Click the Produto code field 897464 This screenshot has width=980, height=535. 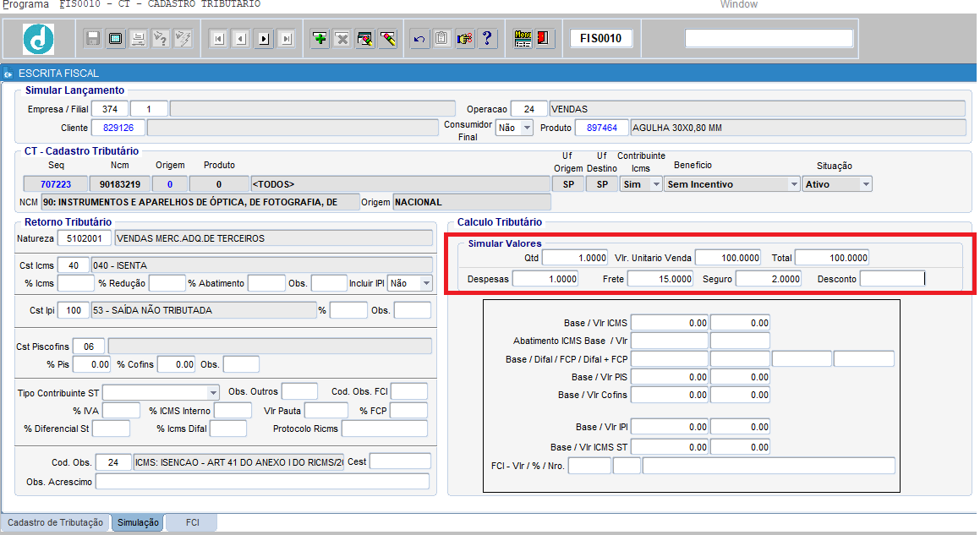tap(602, 128)
